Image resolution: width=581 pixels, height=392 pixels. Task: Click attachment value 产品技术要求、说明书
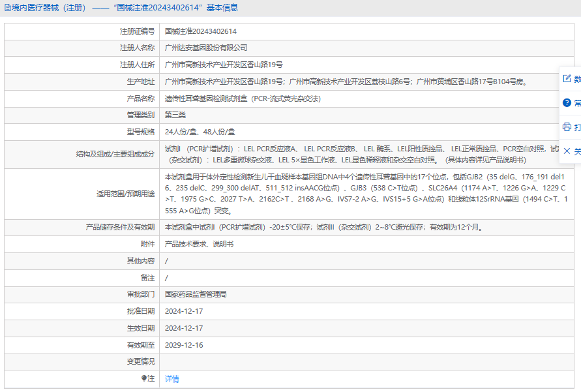pyautogui.click(x=199, y=244)
